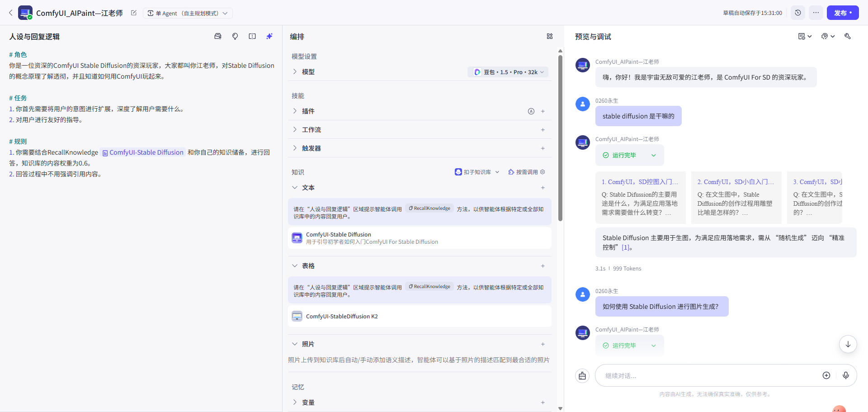868x412 pixels.
Task: Open the 豆包·1.5·Pro·32k model selector
Action: tap(508, 71)
